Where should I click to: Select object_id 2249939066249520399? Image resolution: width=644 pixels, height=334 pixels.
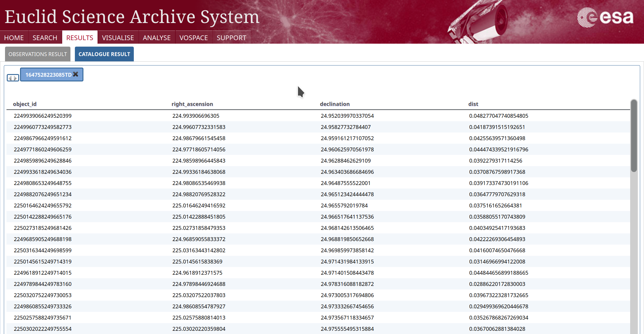tap(43, 116)
